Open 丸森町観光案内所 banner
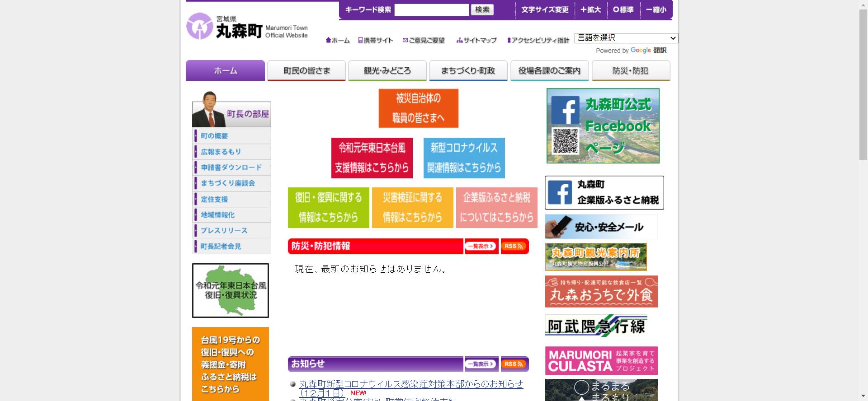The image size is (868, 401). [x=596, y=257]
